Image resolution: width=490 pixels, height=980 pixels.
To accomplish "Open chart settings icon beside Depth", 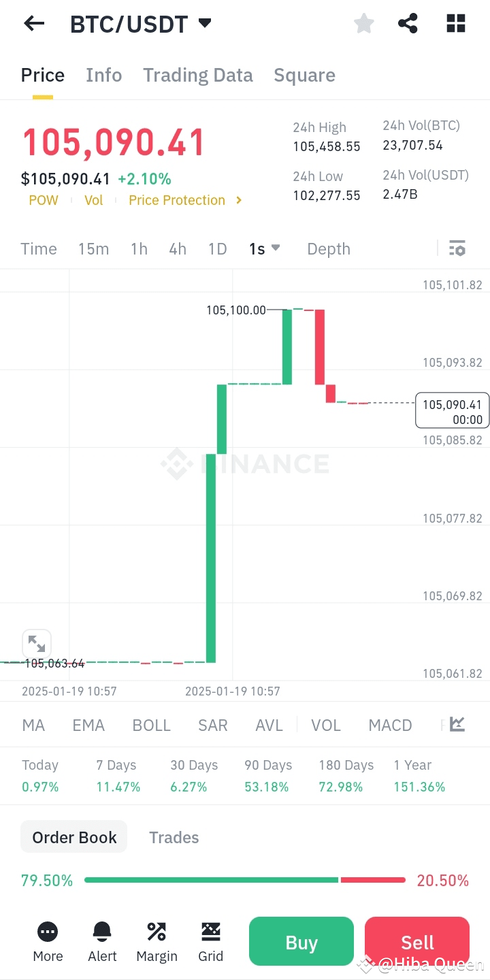I will (x=457, y=248).
